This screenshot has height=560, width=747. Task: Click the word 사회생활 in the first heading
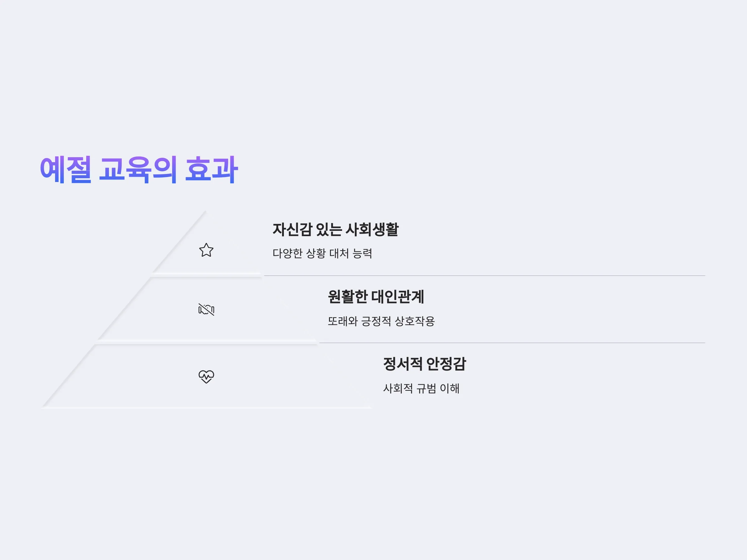point(373,230)
